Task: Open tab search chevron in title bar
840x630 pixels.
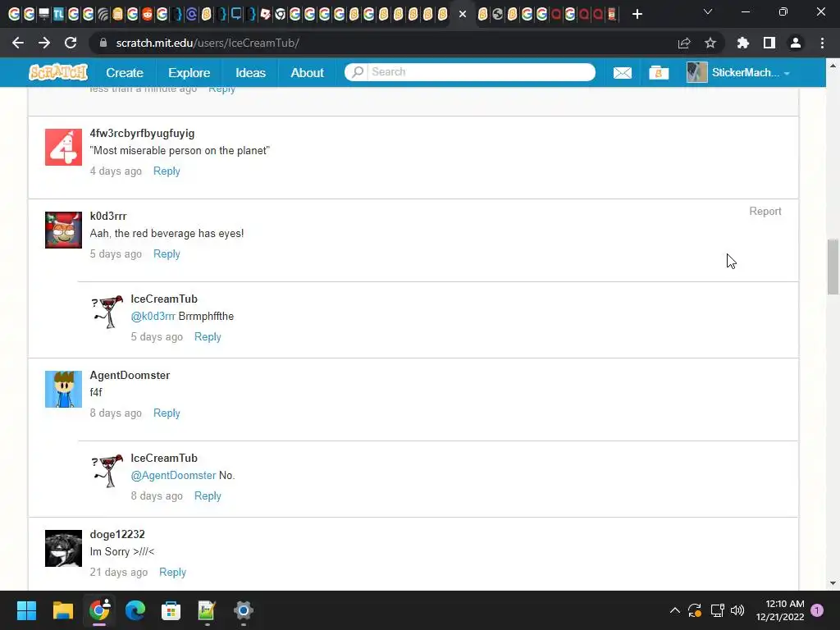Action: (708, 11)
